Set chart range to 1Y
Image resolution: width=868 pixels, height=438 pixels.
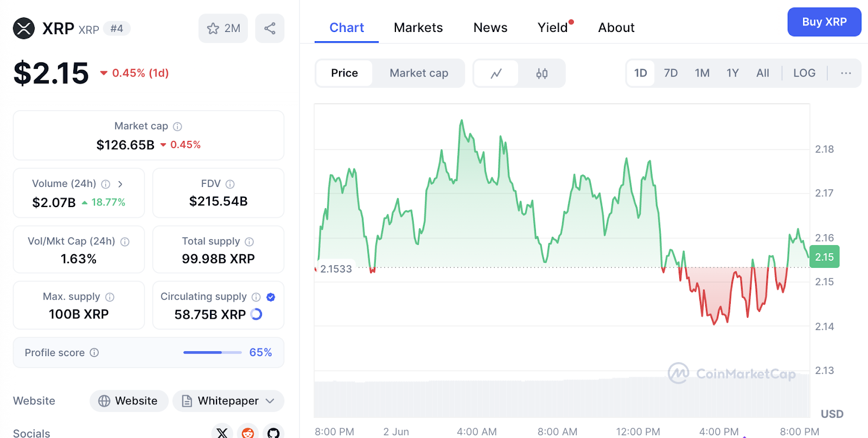tap(733, 73)
